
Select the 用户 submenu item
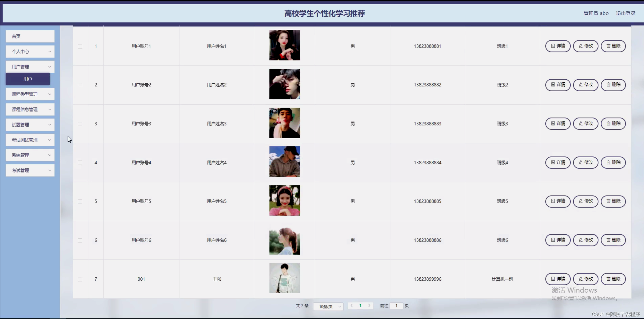pos(27,79)
